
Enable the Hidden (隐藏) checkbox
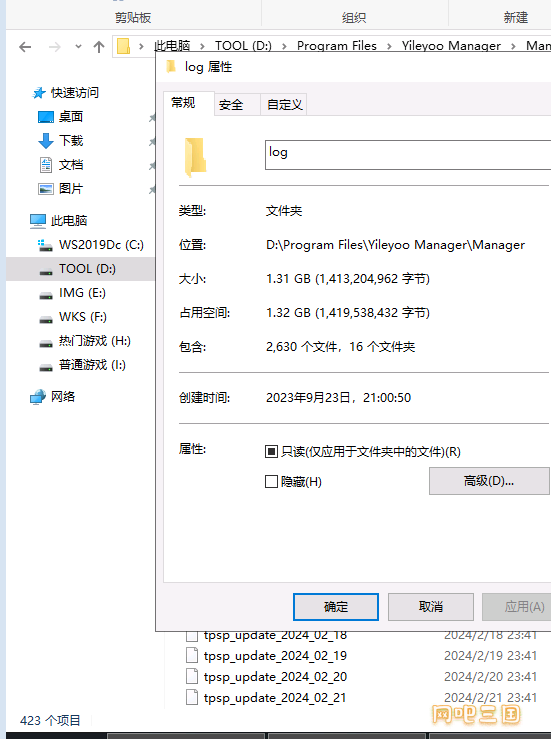[x=271, y=481]
